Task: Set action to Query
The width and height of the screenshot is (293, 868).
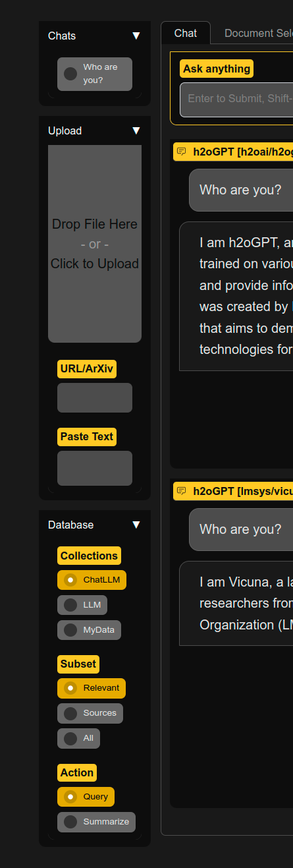Action: [x=86, y=797]
